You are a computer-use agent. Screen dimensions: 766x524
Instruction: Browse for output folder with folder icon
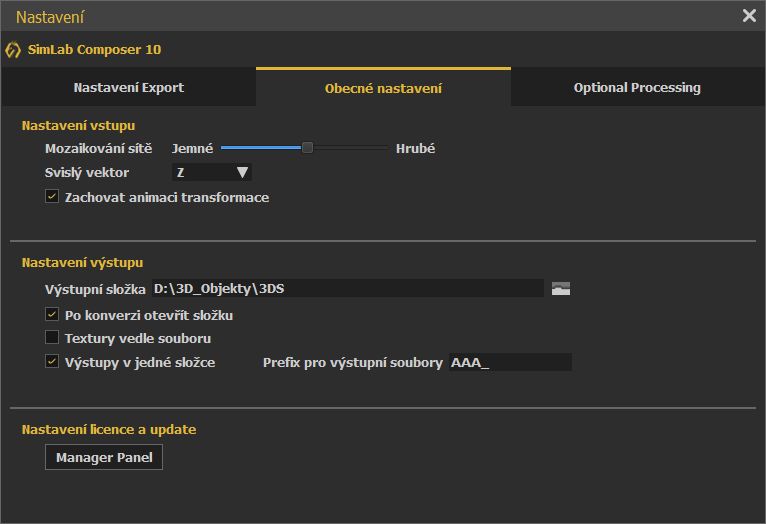[561, 289]
